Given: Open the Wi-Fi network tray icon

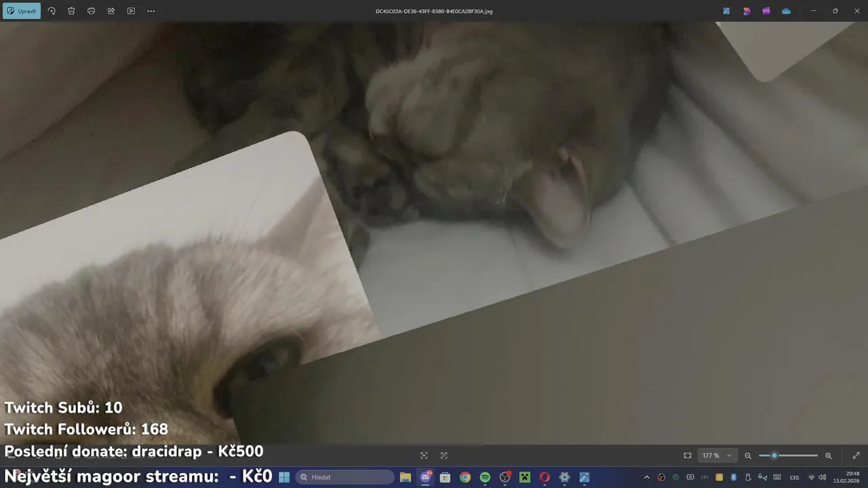Looking at the screenshot, I should pos(811,477).
